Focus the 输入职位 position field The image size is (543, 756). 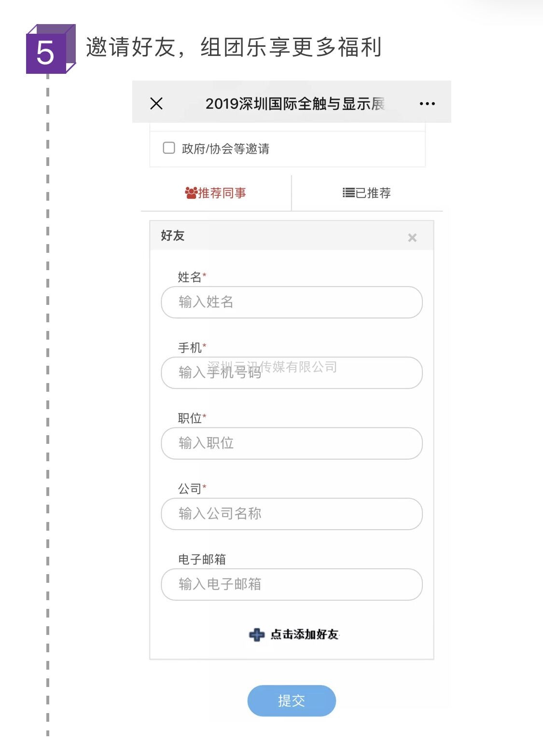292,443
